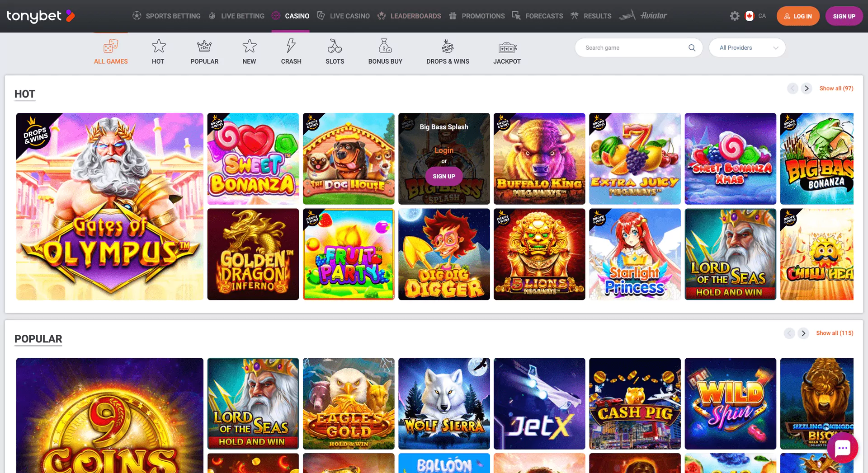Open 9 Coins game in POPULAR

(x=110, y=416)
